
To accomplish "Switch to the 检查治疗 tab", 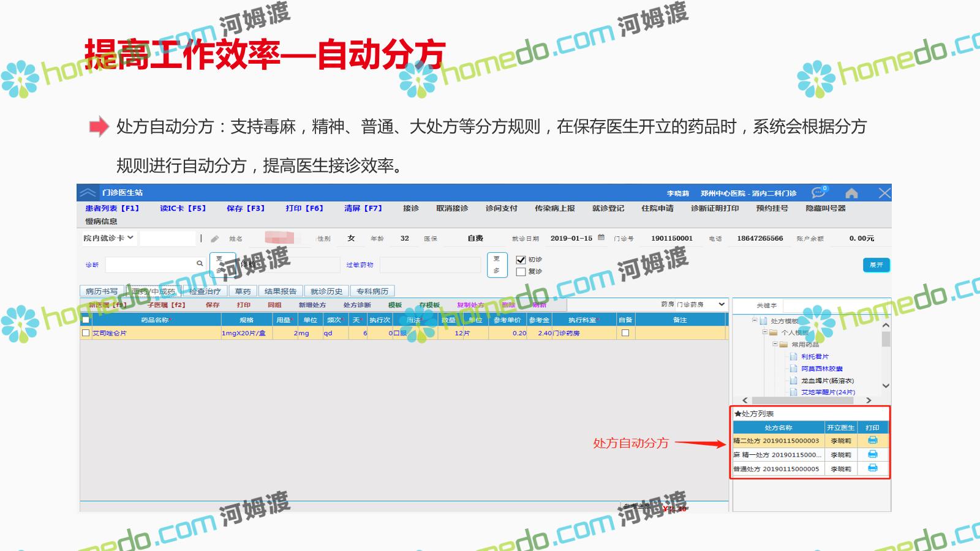I will [x=205, y=291].
